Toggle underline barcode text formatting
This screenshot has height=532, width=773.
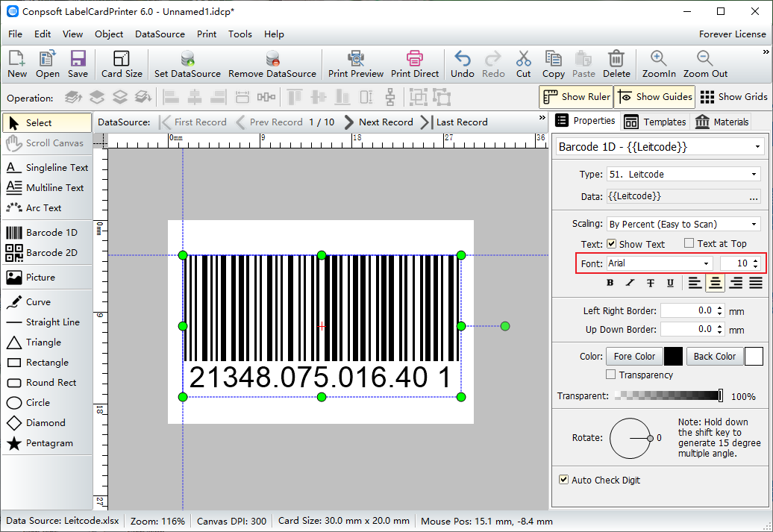point(671,283)
